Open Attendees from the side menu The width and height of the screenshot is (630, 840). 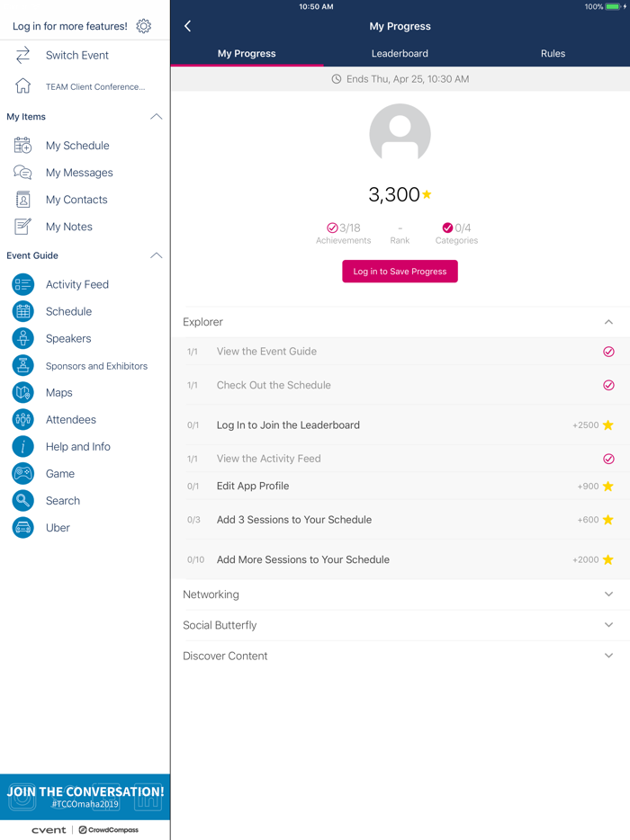[71, 419]
